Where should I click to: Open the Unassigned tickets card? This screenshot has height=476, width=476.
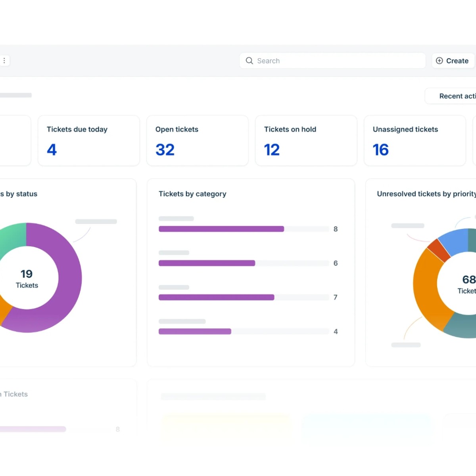tap(415, 140)
